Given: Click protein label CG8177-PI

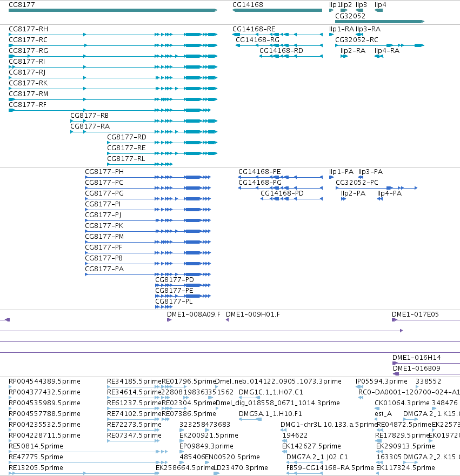Looking at the screenshot, I should pos(103,204).
